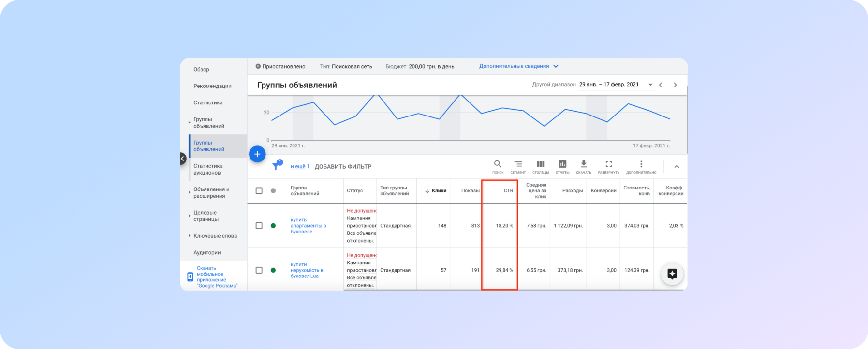This screenshot has height=349, width=868.
Task: Sort by the CTR column header
Action: (x=508, y=191)
